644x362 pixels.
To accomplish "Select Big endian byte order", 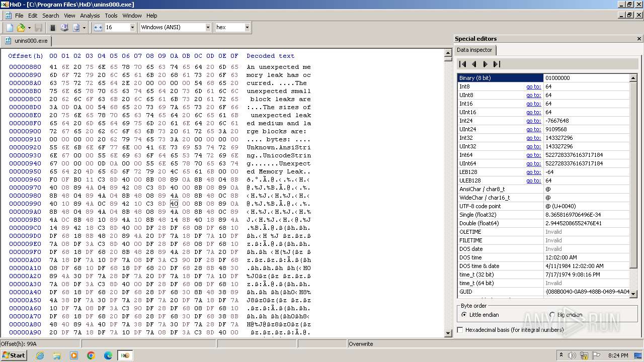I will (x=566, y=315).
